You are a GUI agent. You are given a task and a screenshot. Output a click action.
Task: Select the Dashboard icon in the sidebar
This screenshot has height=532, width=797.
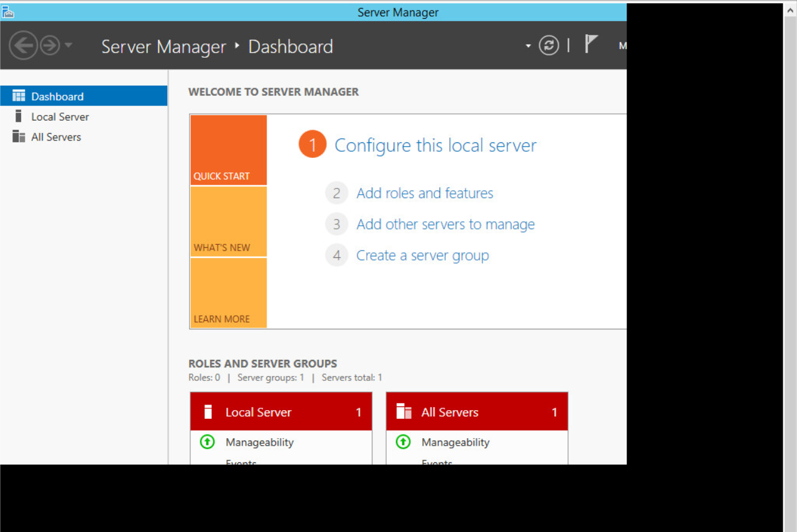(x=18, y=96)
